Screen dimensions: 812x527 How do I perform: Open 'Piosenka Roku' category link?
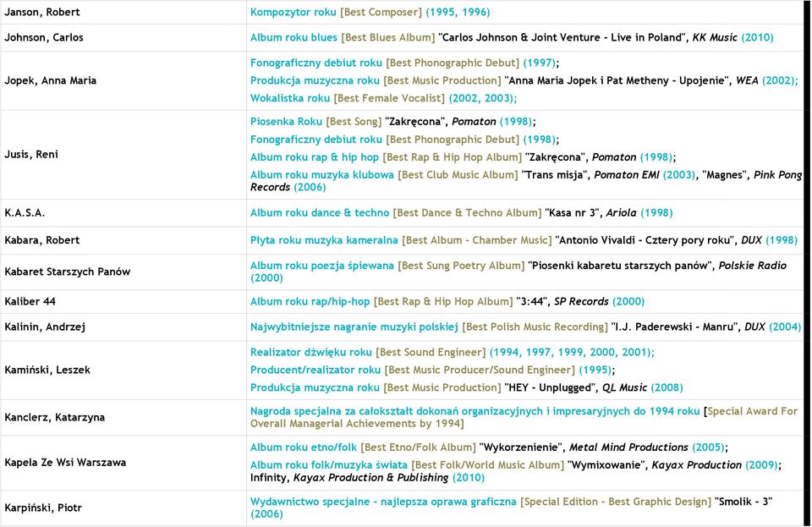pyautogui.click(x=286, y=121)
